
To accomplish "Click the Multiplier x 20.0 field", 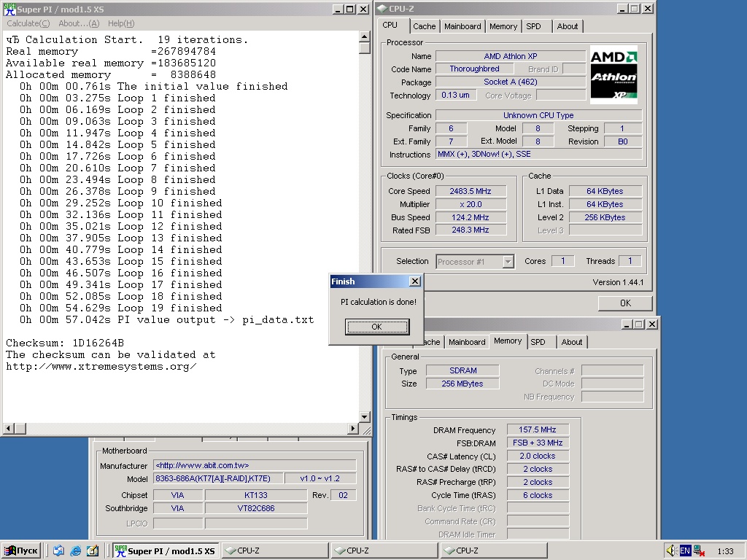I will 471,204.
